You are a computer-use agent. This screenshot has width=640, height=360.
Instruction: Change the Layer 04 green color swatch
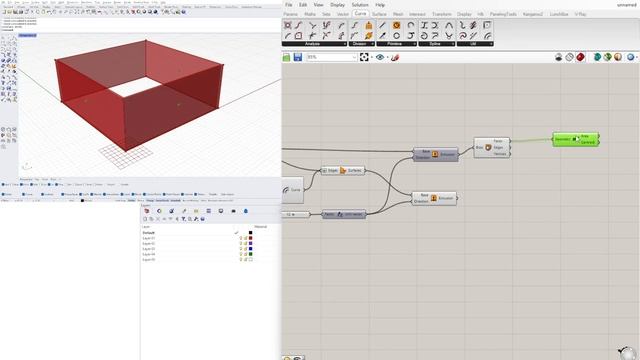click(x=251, y=254)
